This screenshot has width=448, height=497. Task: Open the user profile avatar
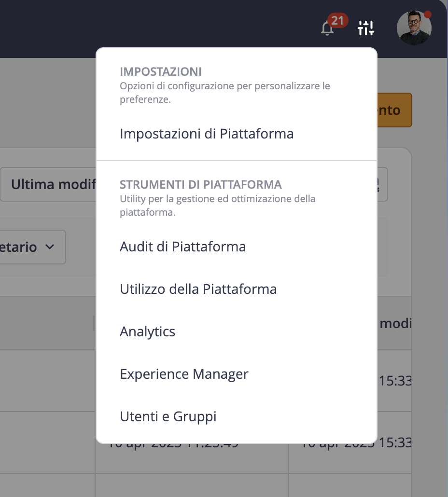click(x=414, y=28)
